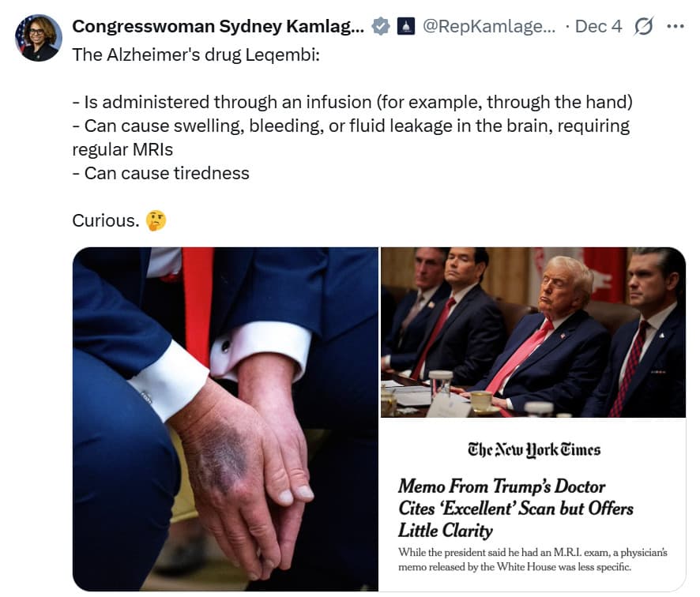The width and height of the screenshot is (700, 597).
Task: Click the blue verified checkmark badge
Action: click(381, 26)
